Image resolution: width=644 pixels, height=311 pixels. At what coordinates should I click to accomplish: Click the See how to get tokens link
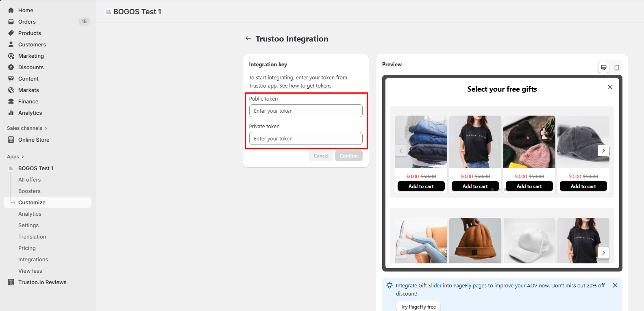(305, 86)
